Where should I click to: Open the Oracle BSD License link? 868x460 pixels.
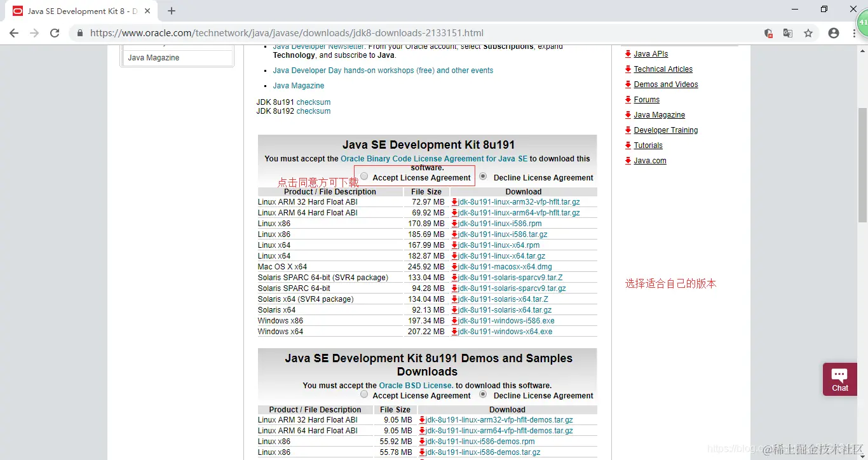click(x=416, y=386)
